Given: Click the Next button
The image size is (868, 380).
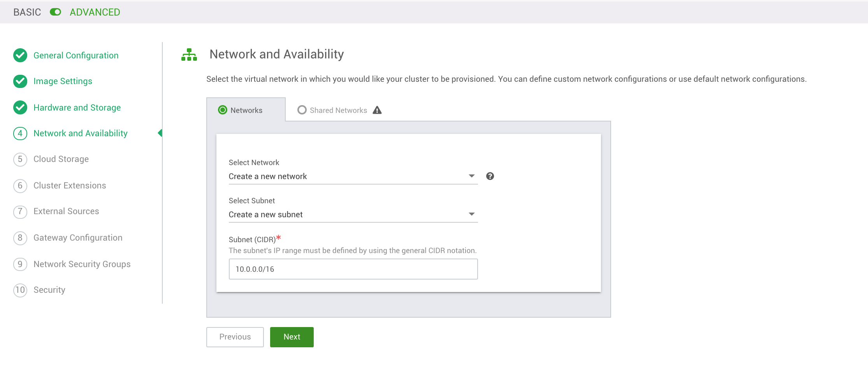Looking at the screenshot, I should [292, 337].
